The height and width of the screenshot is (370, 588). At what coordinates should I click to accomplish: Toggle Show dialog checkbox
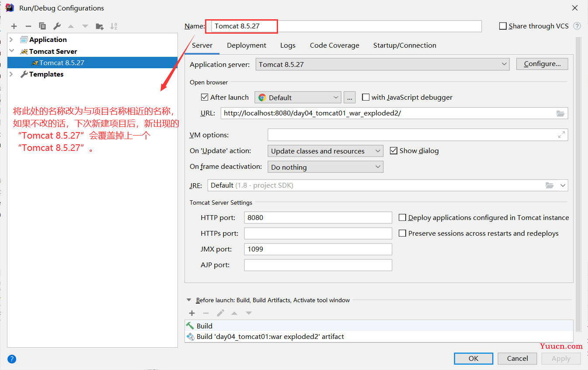click(393, 150)
